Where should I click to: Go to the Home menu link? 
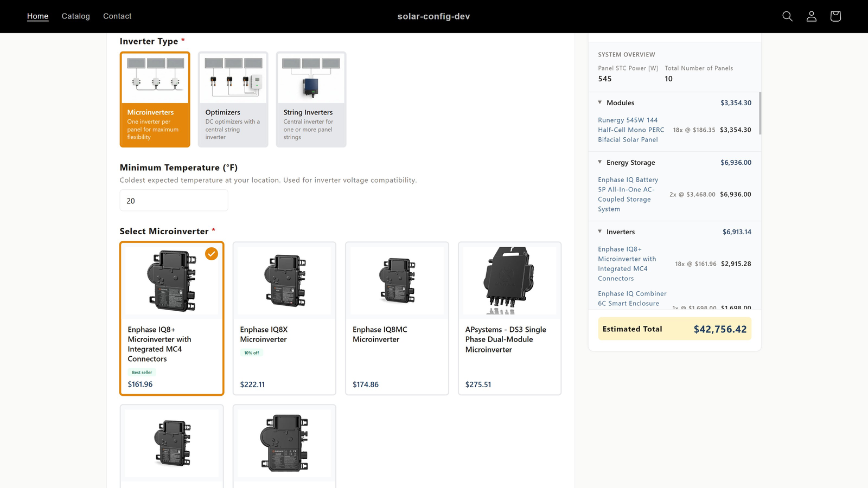click(x=38, y=16)
